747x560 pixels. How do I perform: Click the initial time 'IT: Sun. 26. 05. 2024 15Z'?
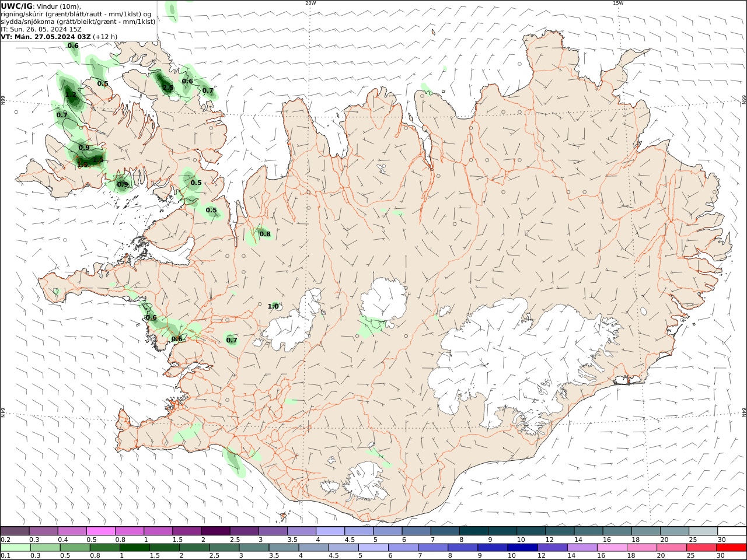pyautogui.click(x=41, y=29)
